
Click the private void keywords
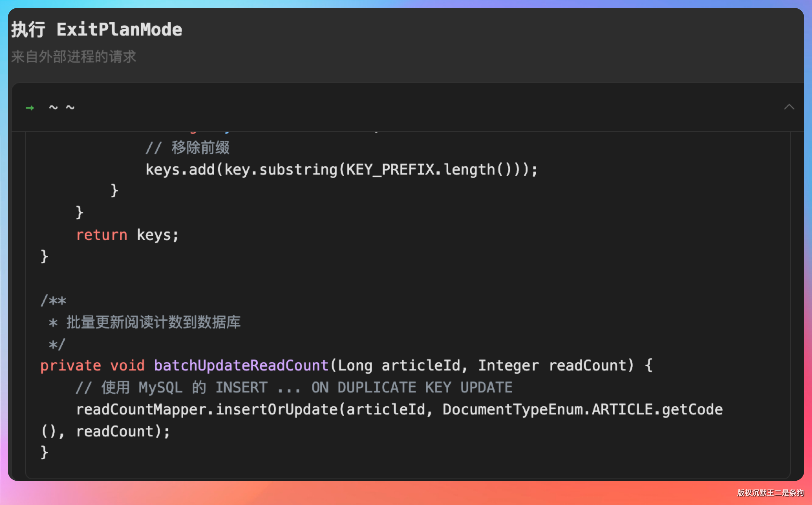pos(92,365)
